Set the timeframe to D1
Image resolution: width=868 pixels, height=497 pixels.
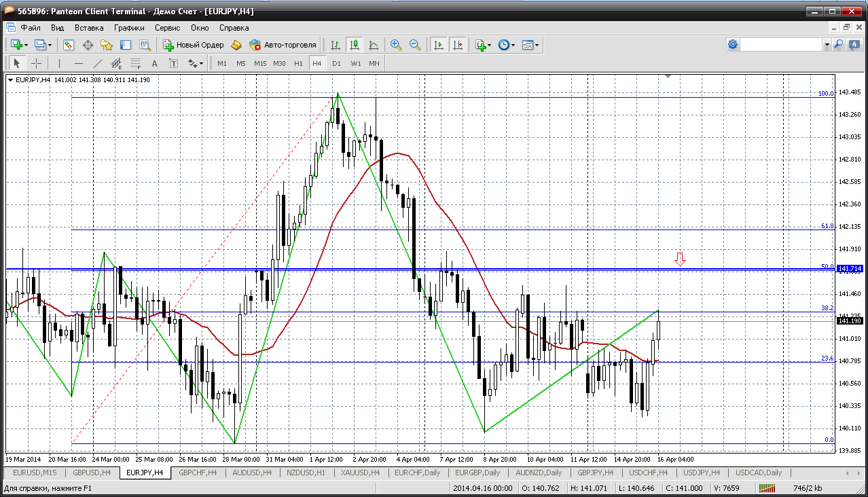336,63
